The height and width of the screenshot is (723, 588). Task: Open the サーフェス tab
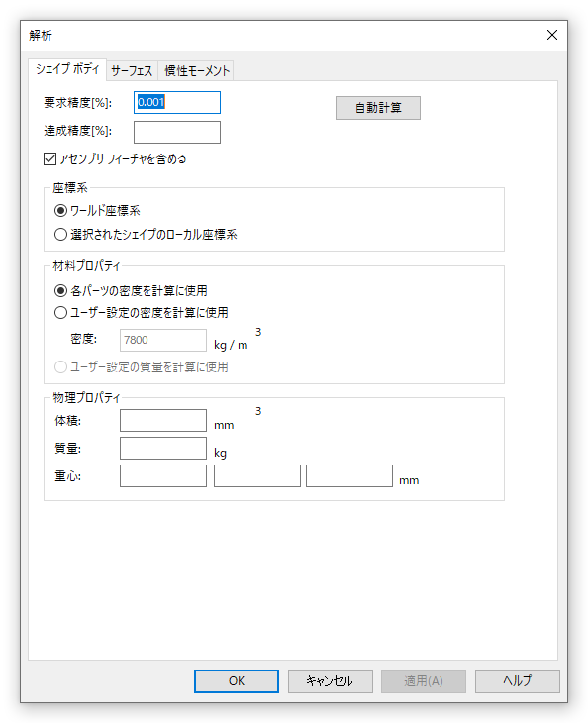[132, 71]
